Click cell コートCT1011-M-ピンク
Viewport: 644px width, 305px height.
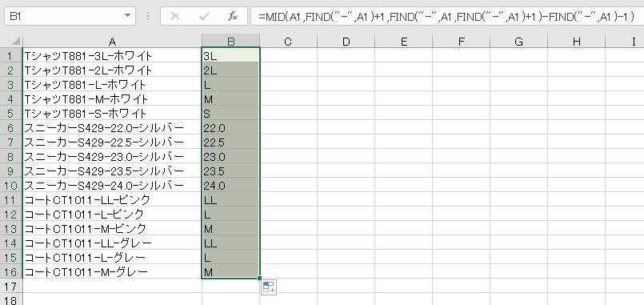[112, 228]
